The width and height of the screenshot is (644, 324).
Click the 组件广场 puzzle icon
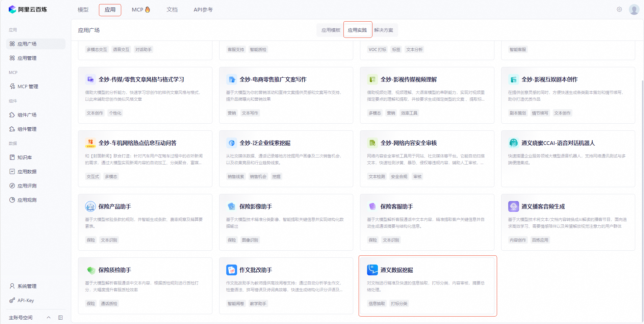(12, 115)
